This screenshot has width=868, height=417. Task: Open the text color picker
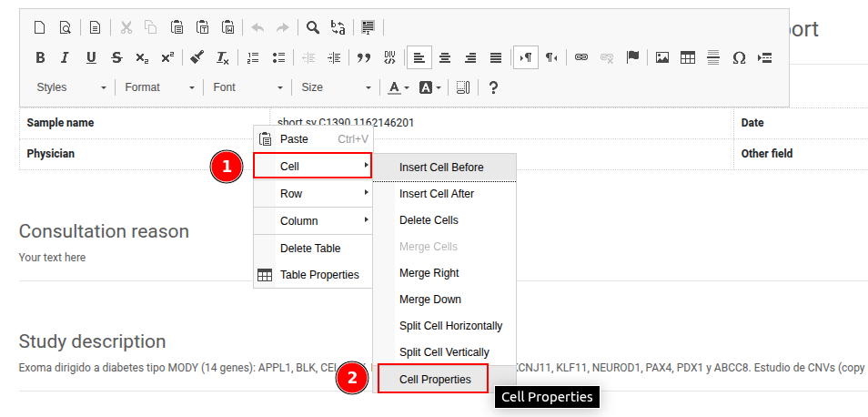(398, 87)
